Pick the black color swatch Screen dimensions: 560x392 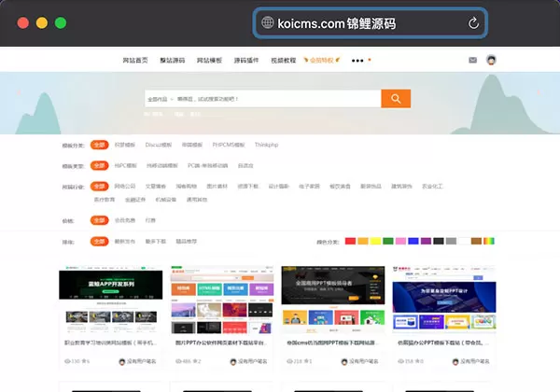(439, 242)
